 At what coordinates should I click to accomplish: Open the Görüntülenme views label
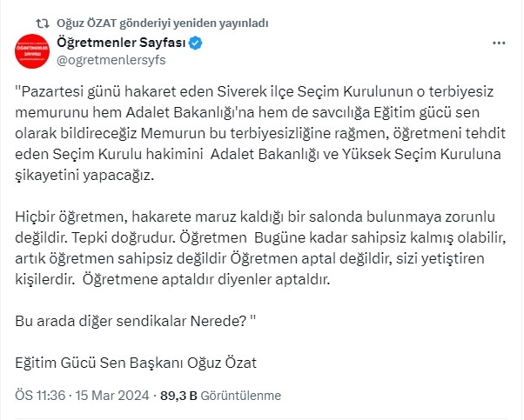tap(240, 396)
